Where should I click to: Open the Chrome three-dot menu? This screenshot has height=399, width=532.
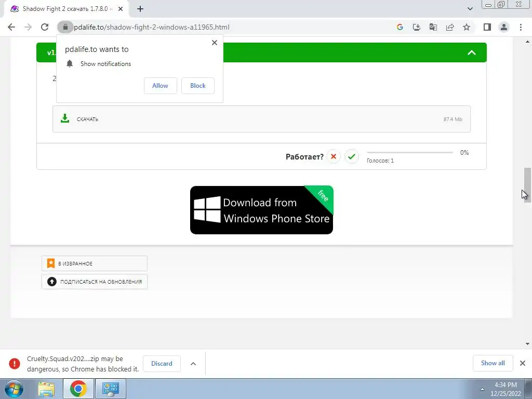click(521, 27)
